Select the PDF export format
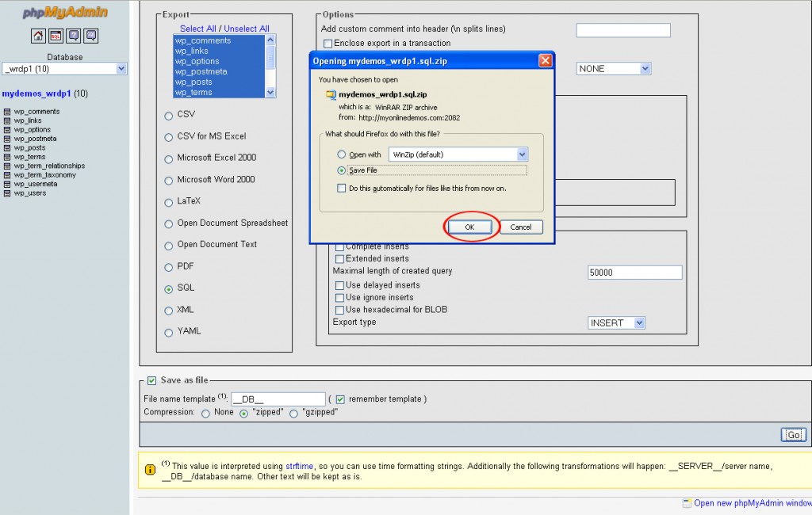Screen dimensions: 812x515 (168, 268)
